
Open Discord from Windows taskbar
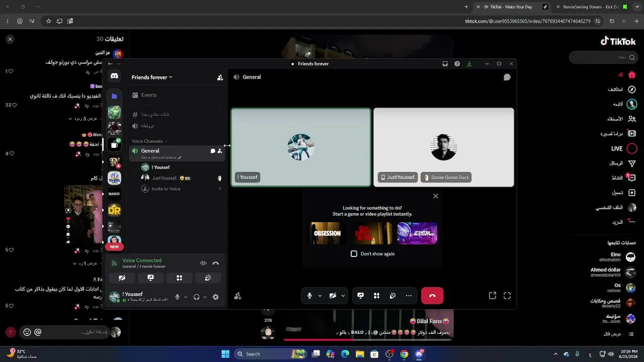click(x=419, y=354)
